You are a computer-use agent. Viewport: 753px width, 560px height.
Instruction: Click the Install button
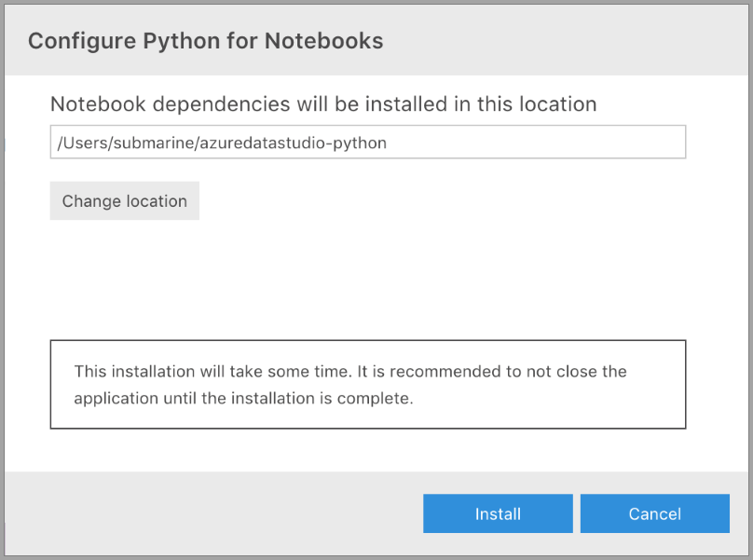[x=498, y=513]
